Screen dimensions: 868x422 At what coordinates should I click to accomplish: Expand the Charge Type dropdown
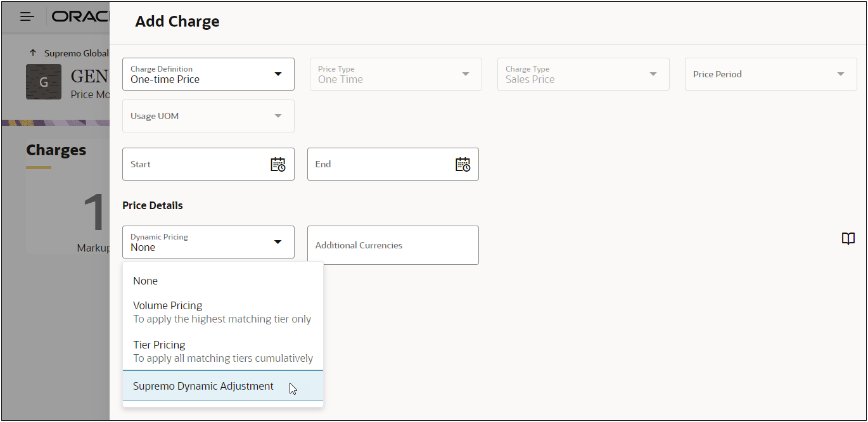click(653, 74)
